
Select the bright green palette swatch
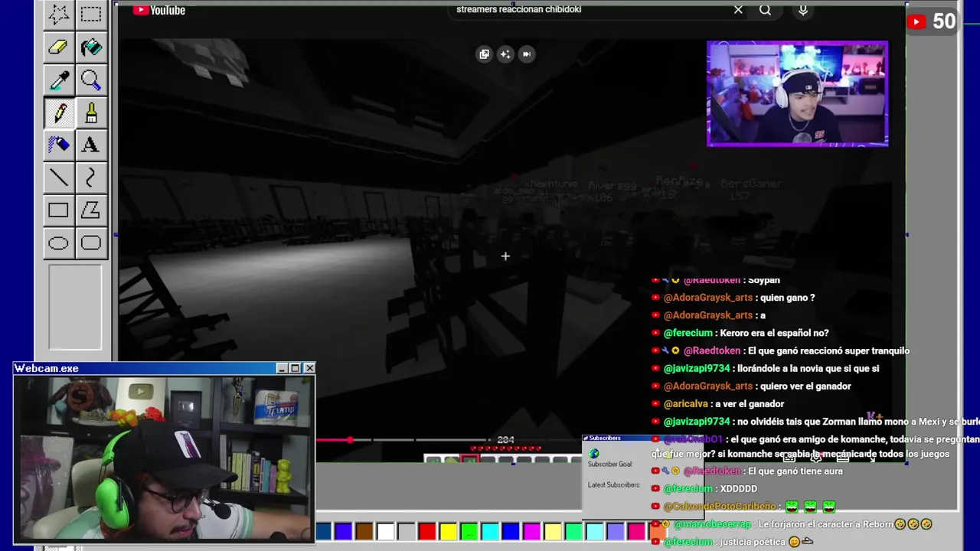(469, 531)
